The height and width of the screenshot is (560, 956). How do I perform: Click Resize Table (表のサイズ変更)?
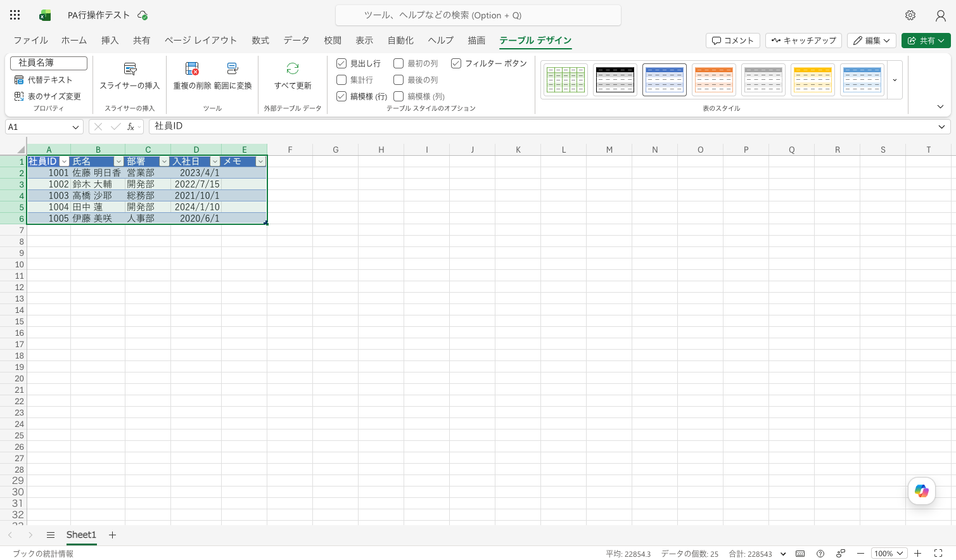tap(48, 96)
